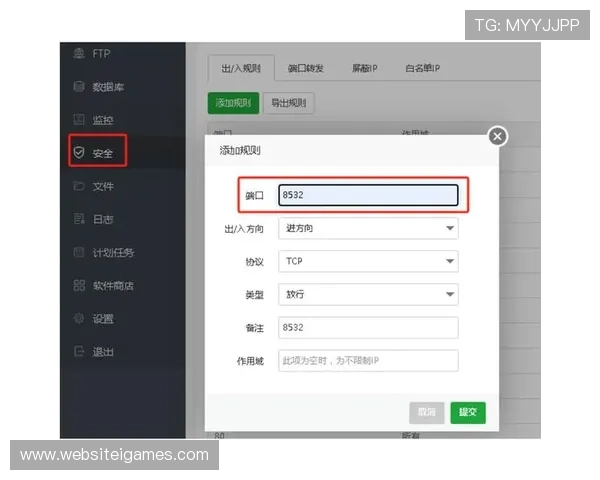Close the 添加规则 dialog with X
The image size is (600, 480).
497,136
